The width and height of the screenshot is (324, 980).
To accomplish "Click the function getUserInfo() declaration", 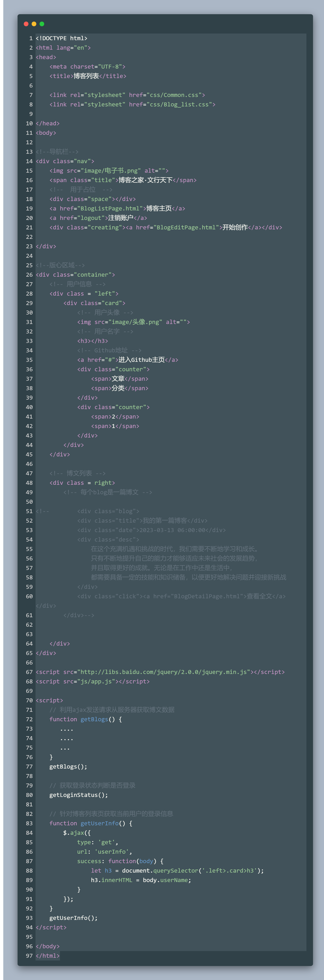I will coord(91,824).
